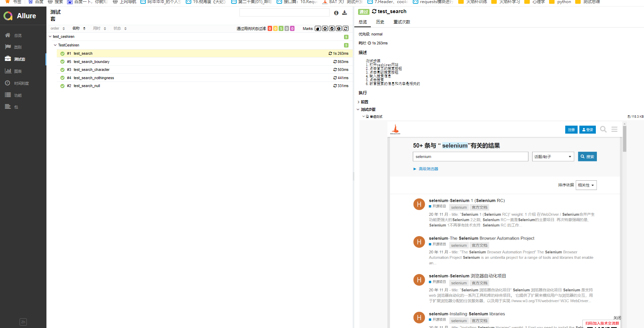Sort the list by order column
644x328 pixels.
click(x=57, y=29)
